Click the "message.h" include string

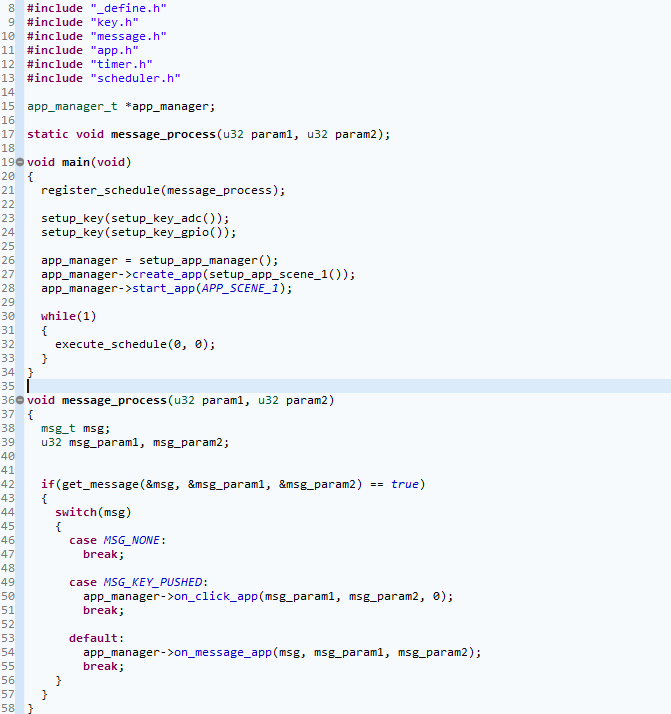pos(128,36)
